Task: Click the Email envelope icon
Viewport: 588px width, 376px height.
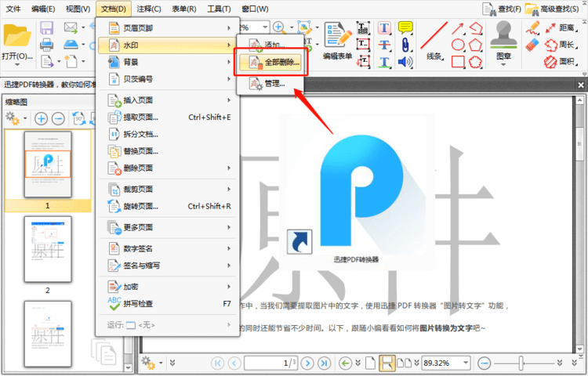Action: tap(71, 27)
